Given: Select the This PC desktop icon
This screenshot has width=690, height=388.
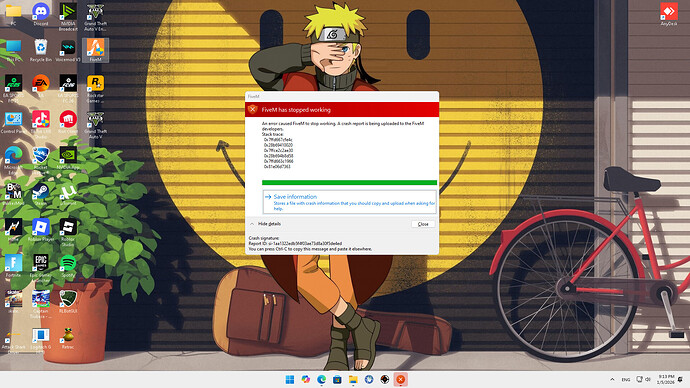Looking at the screenshot, I should pyautogui.click(x=13, y=50).
